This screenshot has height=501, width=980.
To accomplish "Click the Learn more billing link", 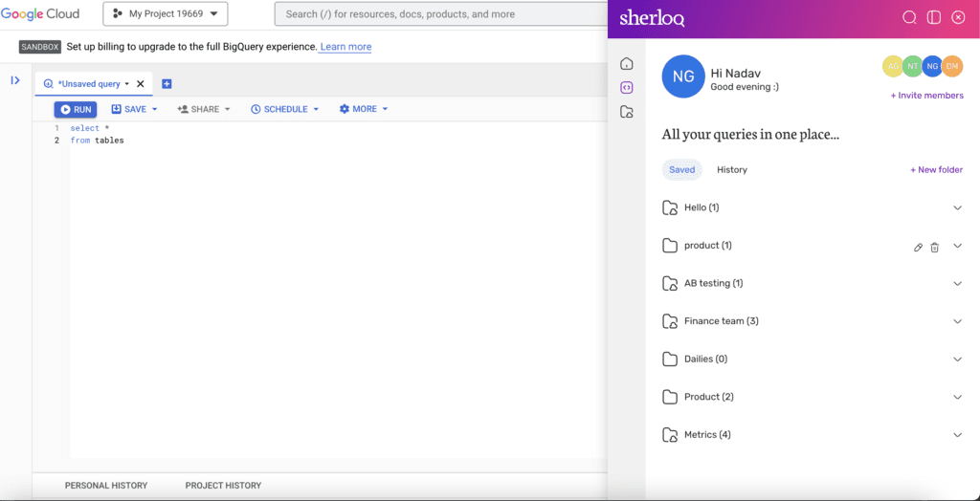I will [345, 47].
